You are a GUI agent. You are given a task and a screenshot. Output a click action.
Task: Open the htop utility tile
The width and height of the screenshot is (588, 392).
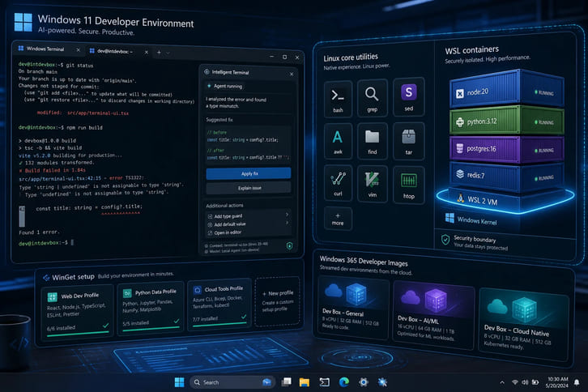pos(409,185)
